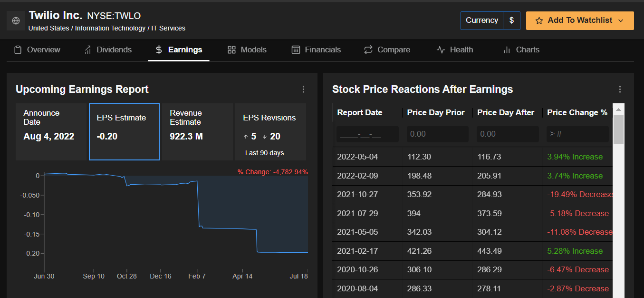The image size is (644, 298).
Task: Click the IT Services breadcrumb text
Action: pyautogui.click(x=168, y=29)
